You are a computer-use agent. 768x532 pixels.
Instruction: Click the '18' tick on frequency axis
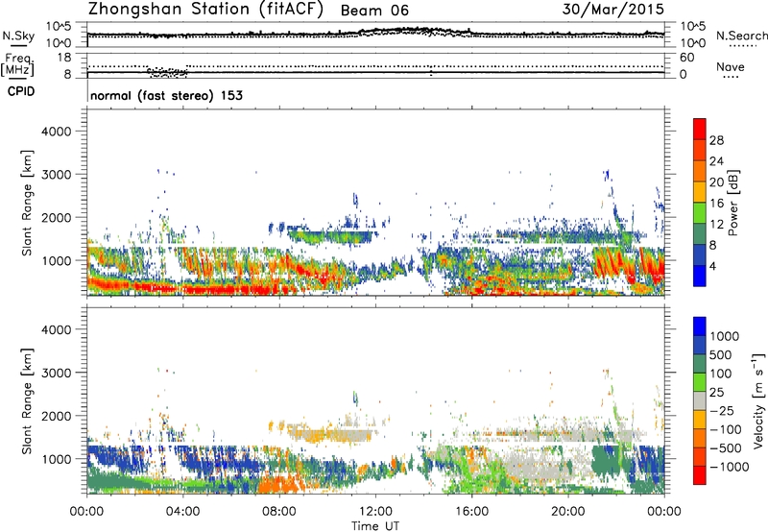64,58
